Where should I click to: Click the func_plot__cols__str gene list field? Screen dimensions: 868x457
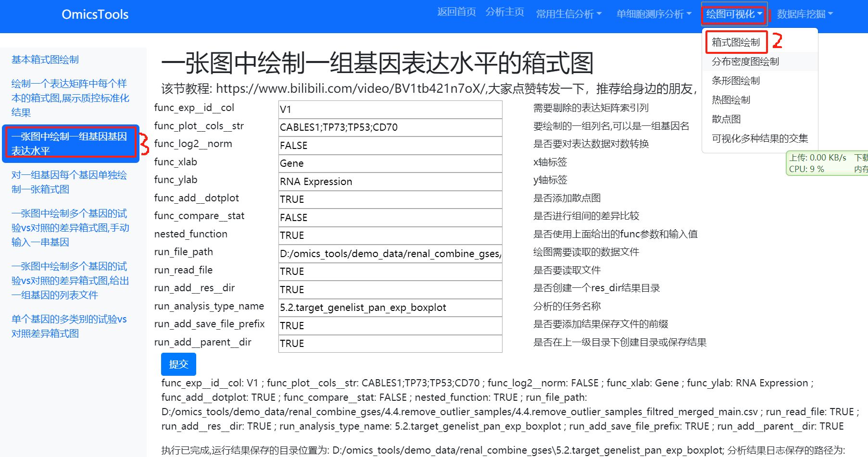click(x=390, y=127)
